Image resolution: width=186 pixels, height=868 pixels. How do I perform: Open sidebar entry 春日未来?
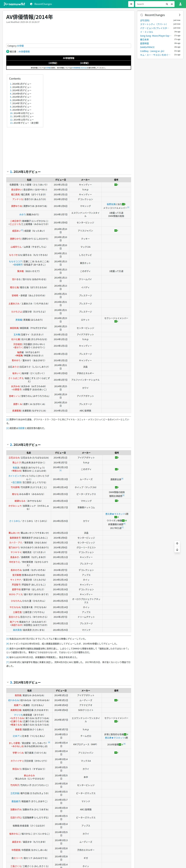pos(144,39)
